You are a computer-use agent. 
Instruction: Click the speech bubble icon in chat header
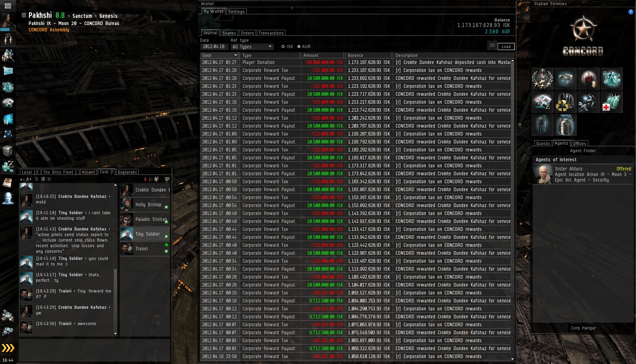coord(167,179)
